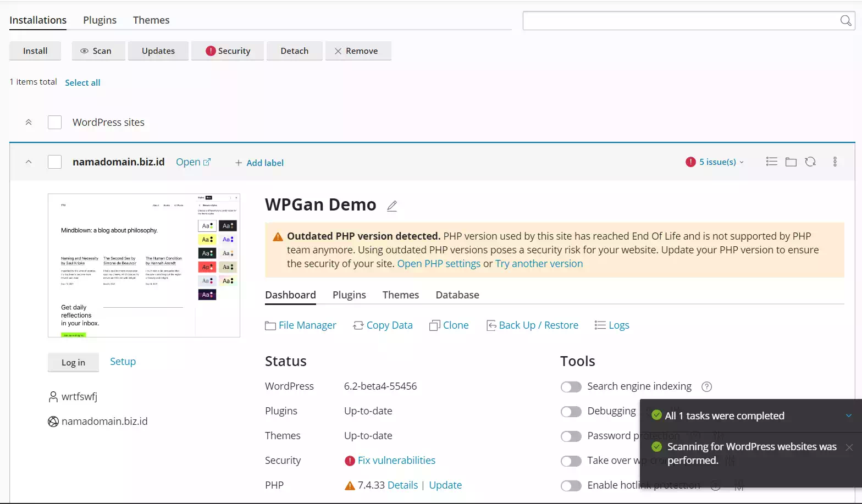The width and height of the screenshot is (862, 504).
Task: Open the Logs link
Action: point(612,325)
